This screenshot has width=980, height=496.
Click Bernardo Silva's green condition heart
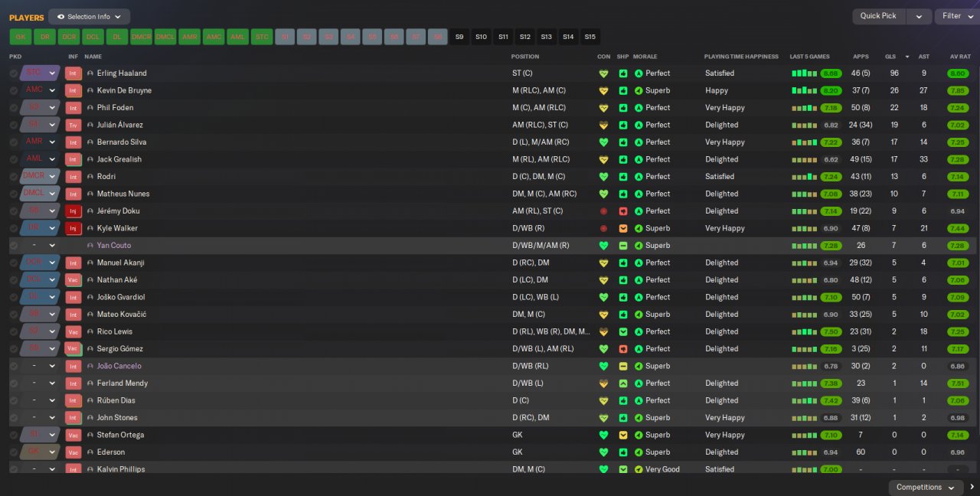coord(603,142)
